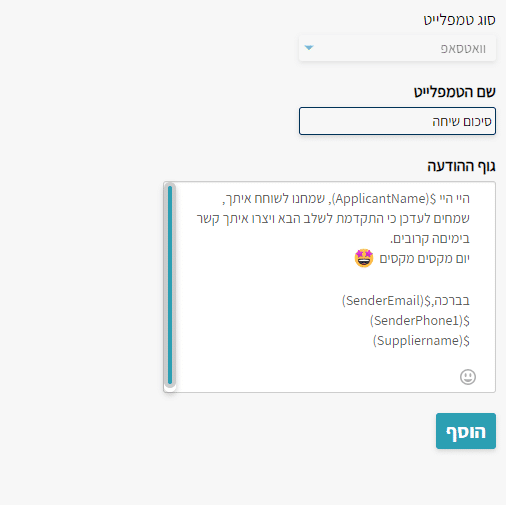The image size is (506, 505).
Task: Click the line starting שמחים לעדכן
Action: [333, 219]
